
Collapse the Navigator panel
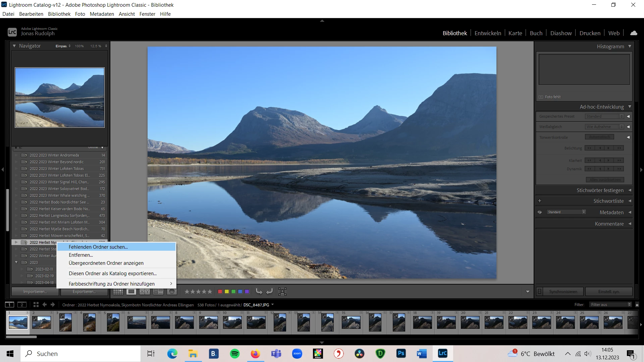point(14,46)
